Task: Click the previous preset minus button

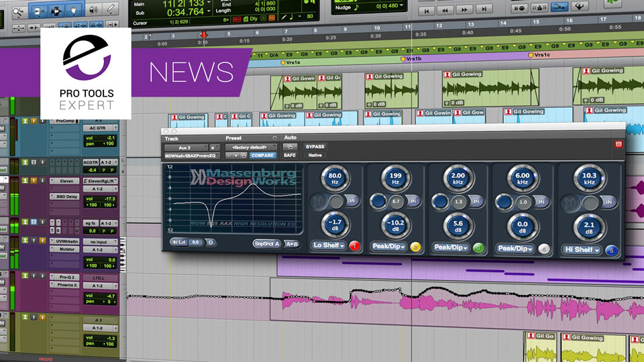Action: point(229,156)
